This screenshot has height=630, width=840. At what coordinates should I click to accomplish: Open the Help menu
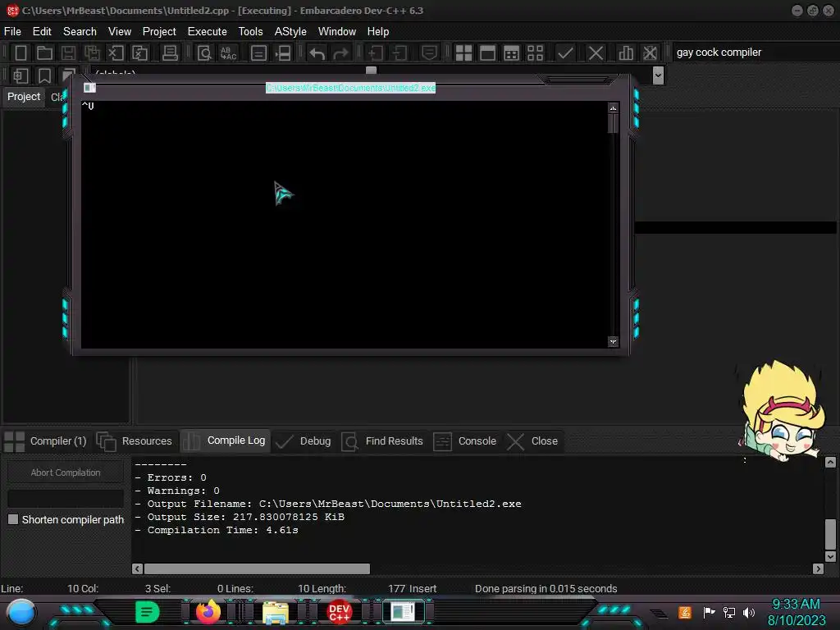pos(377,32)
